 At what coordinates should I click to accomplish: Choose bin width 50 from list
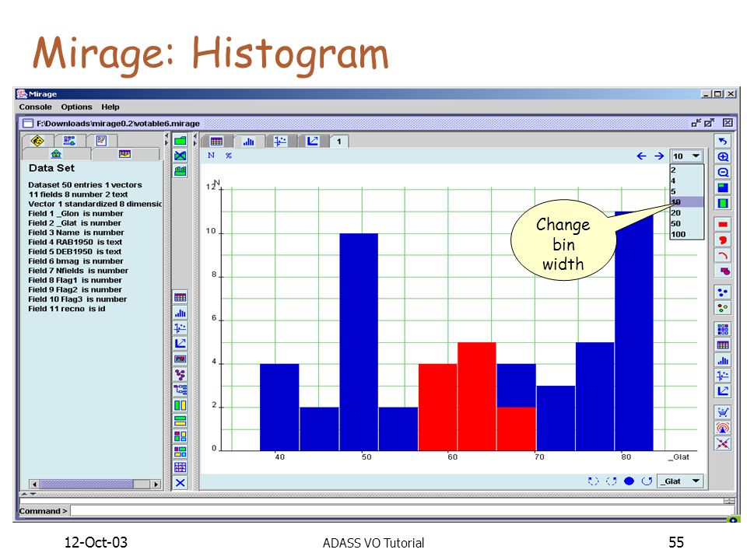click(686, 223)
